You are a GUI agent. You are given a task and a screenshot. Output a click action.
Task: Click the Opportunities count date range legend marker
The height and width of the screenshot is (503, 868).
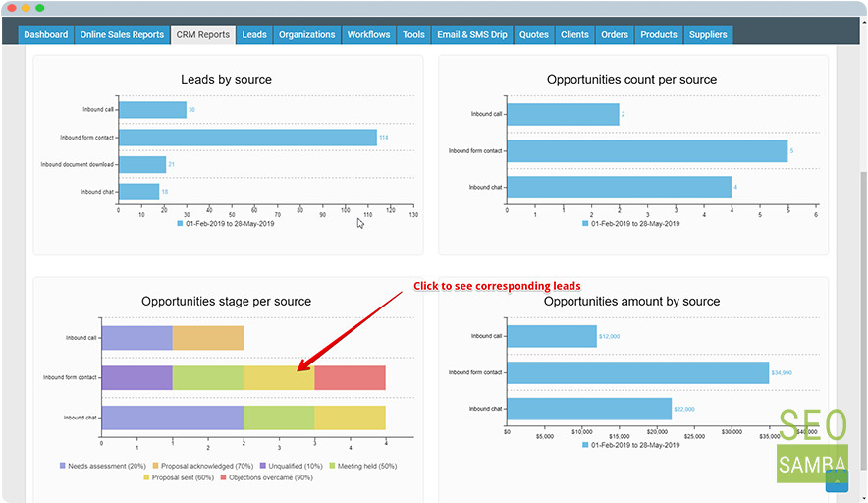(x=585, y=224)
